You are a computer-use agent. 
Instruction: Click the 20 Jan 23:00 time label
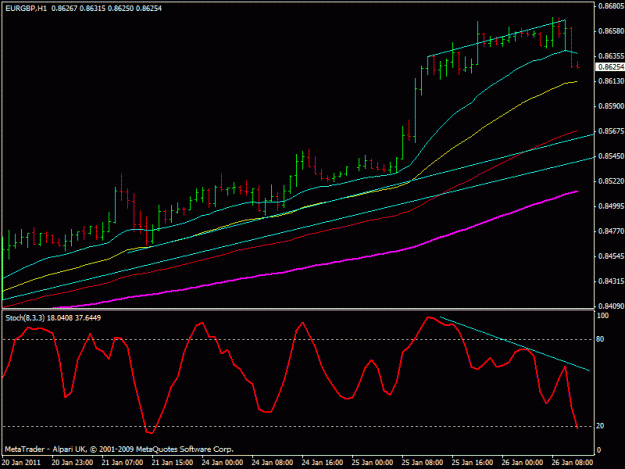pos(73,463)
